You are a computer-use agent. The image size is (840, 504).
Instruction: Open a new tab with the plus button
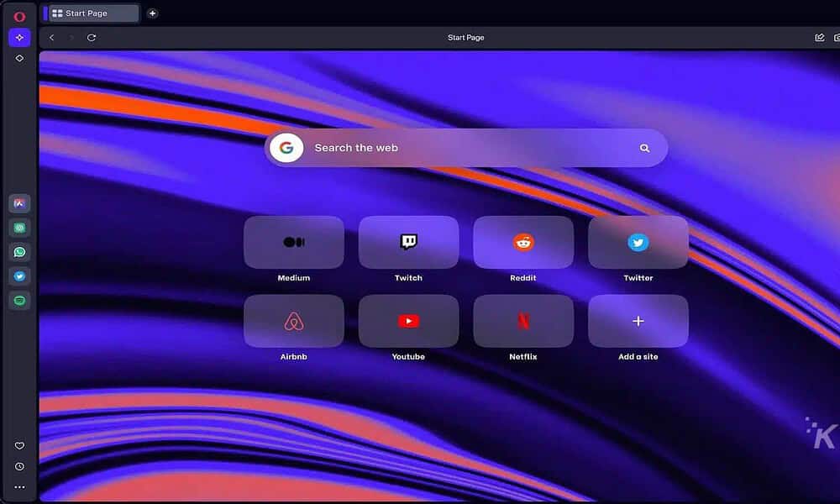coord(152,13)
